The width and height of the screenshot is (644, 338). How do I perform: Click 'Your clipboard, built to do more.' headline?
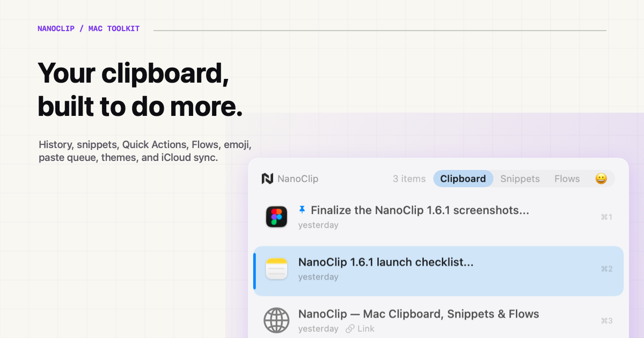point(140,90)
